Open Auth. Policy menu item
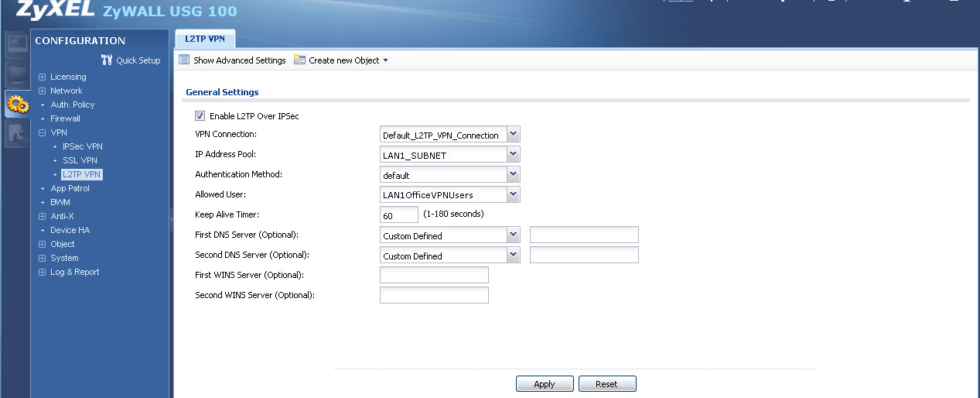This screenshot has height=398, width=980. click(x=72, y=105)
